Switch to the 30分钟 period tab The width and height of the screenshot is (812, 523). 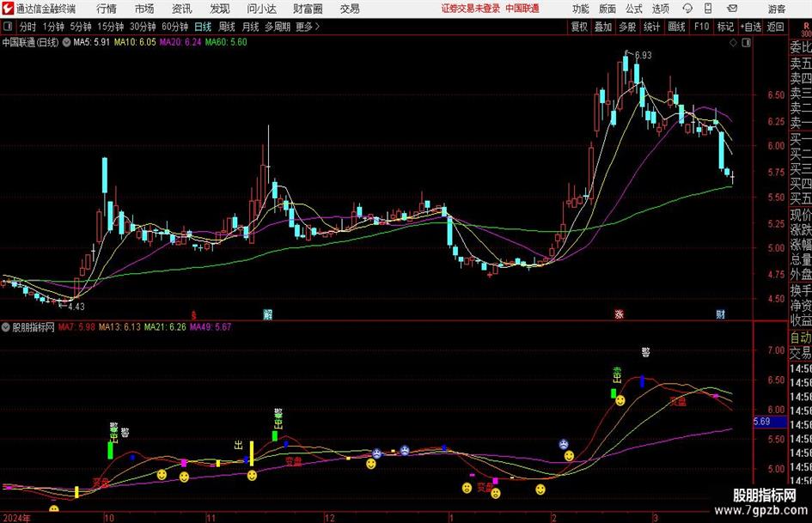[143, 27]
